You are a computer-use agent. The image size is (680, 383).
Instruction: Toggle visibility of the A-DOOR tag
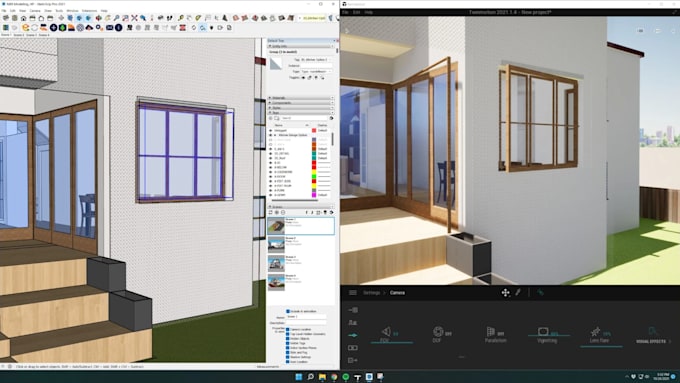coord(271,177)
